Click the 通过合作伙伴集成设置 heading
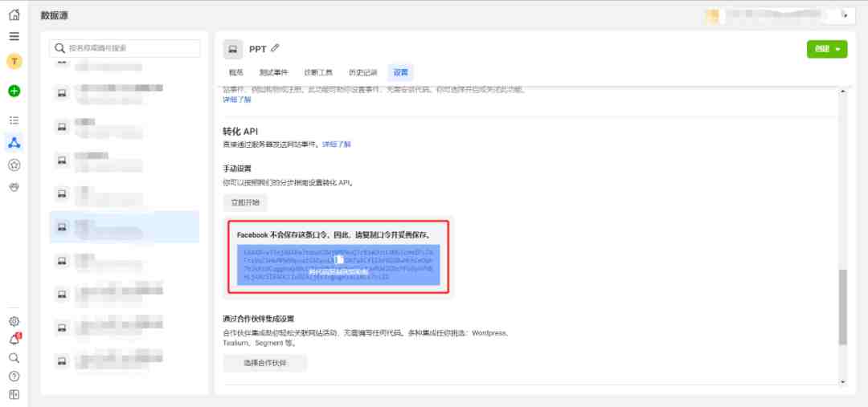 [259, 319]
